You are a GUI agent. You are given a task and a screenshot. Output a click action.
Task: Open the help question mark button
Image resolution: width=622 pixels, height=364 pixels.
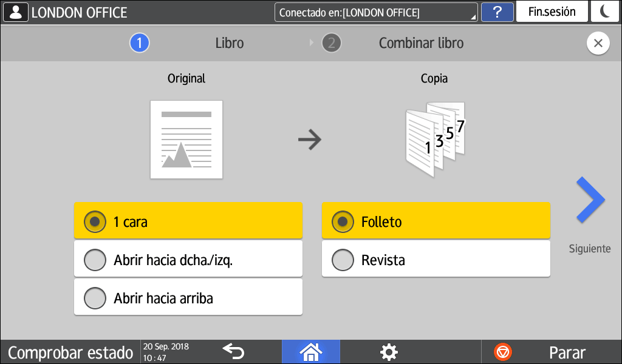(x=496, y=12)
